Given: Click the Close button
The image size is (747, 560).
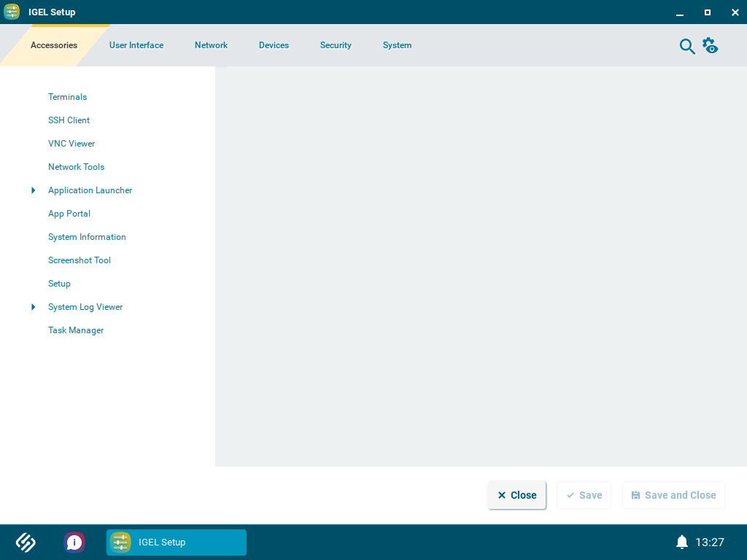Looking at the screenshot, I should pos(516,495).
